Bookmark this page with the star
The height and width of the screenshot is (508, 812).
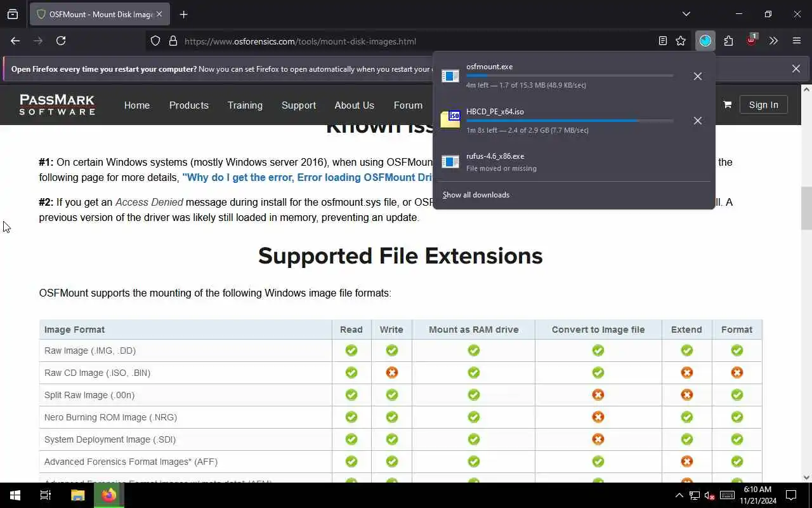coord(681,41)
